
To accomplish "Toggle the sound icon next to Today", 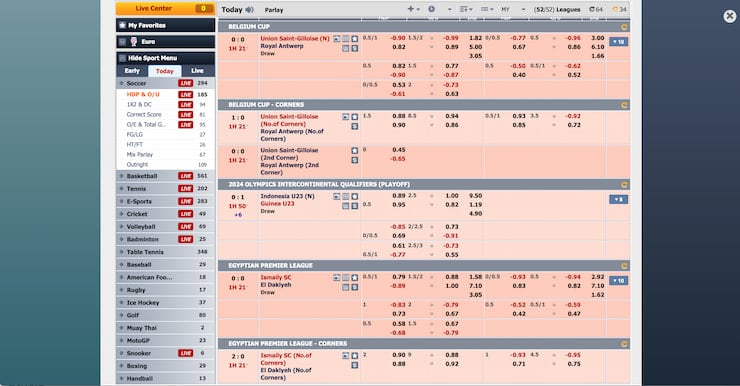I will click(x=249, y=9).
